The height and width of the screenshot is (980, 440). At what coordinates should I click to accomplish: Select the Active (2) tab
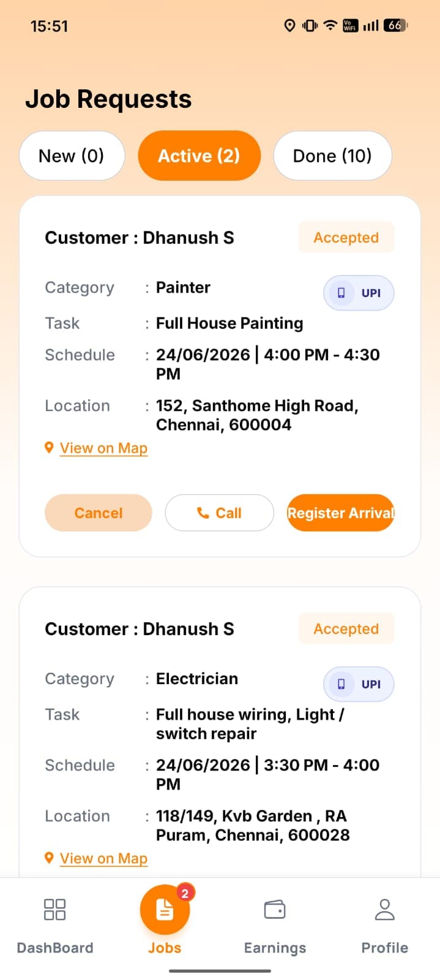pos(199,156)
